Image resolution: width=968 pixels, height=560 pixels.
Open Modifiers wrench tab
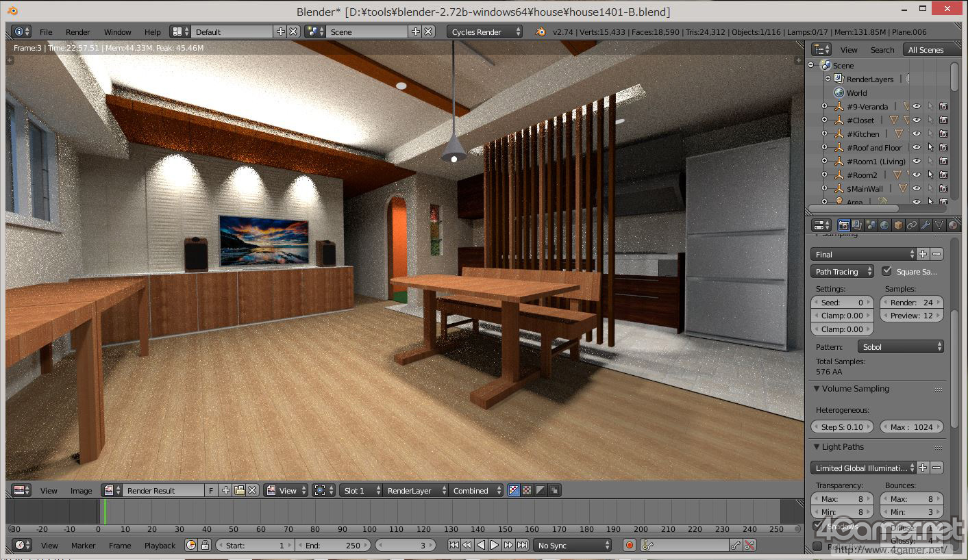point(926,225)
